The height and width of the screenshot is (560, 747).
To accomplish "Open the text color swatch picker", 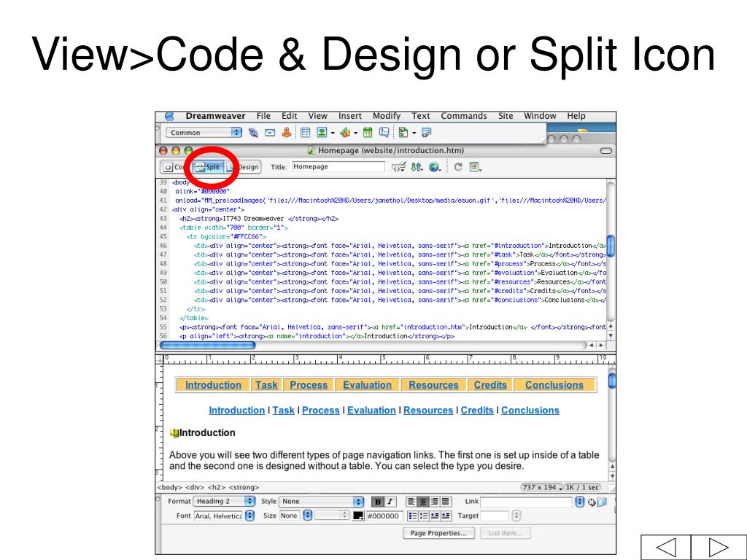I will click(x=358, y=516).
